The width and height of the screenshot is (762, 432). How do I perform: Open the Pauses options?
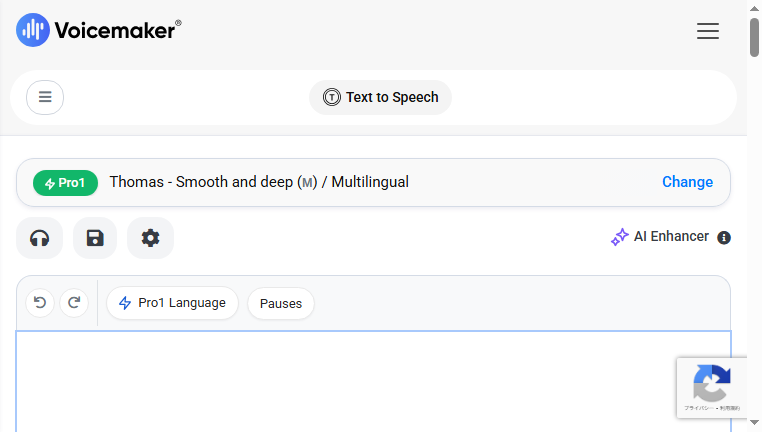[x=281, y=303]
